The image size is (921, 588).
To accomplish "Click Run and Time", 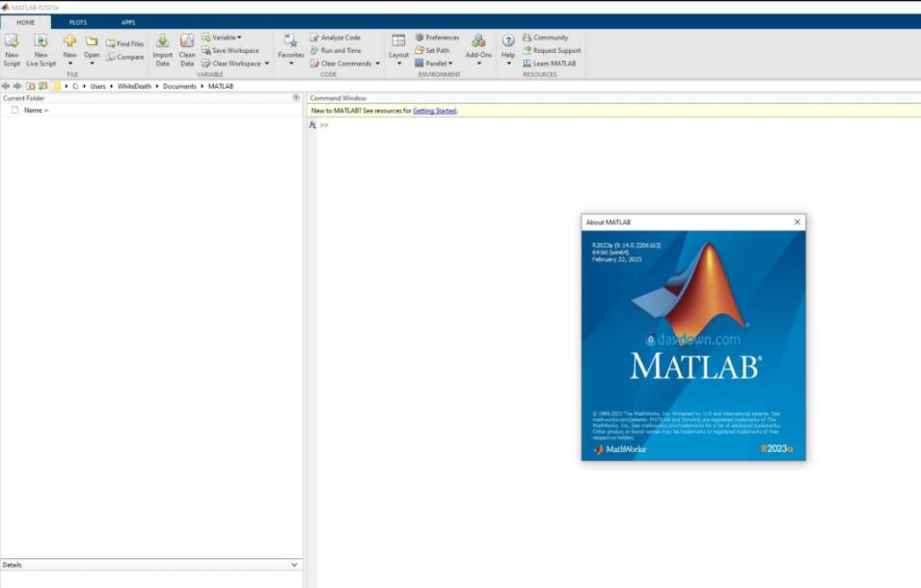I will tap(336, 50).
